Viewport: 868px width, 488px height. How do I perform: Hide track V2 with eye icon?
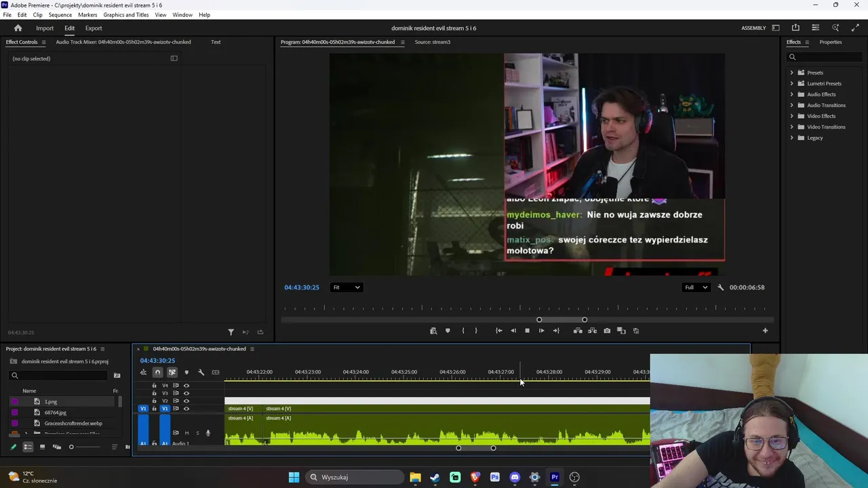point(186,401)
